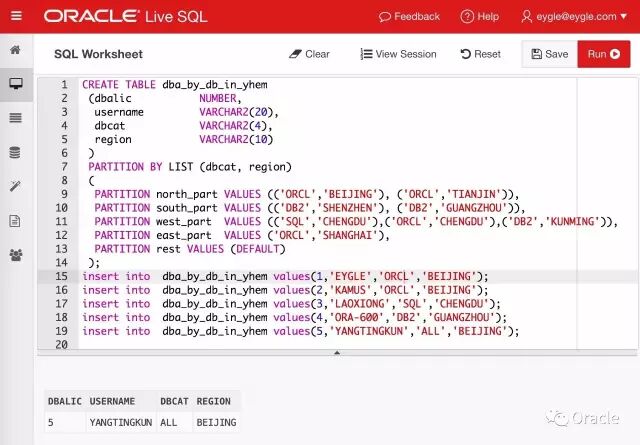
Task: Click the insert statement for 'KAMUS'
Action: [285, 290]
